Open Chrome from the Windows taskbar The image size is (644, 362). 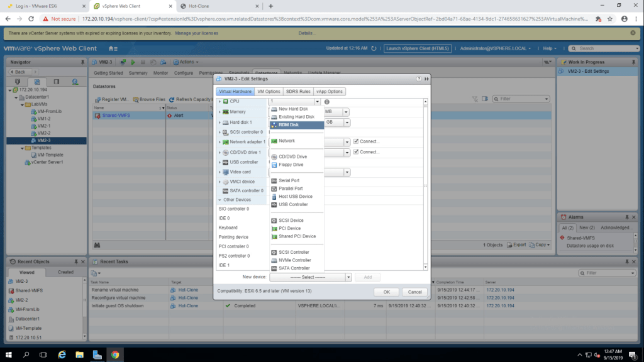115,355
